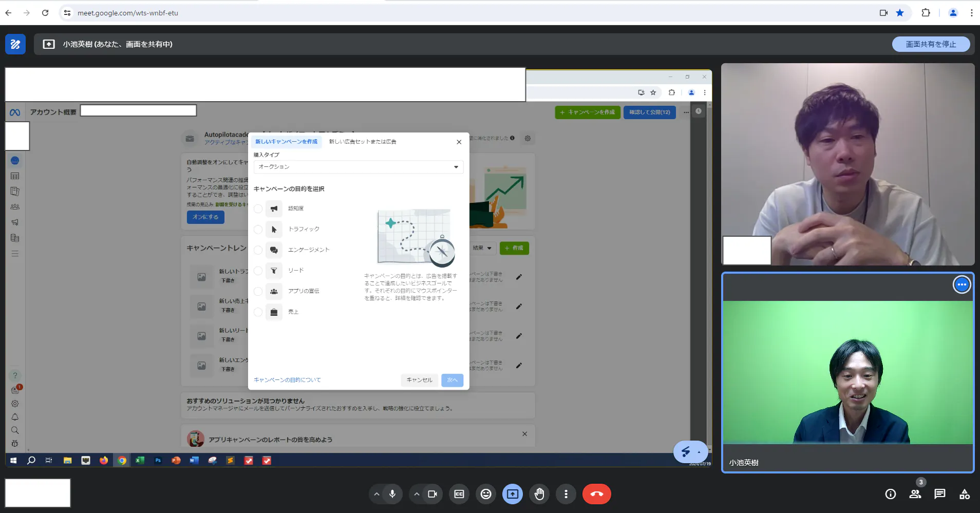Open the emoji reaction picker
Screen dimensions: 980x513
(x=486, y=494)
